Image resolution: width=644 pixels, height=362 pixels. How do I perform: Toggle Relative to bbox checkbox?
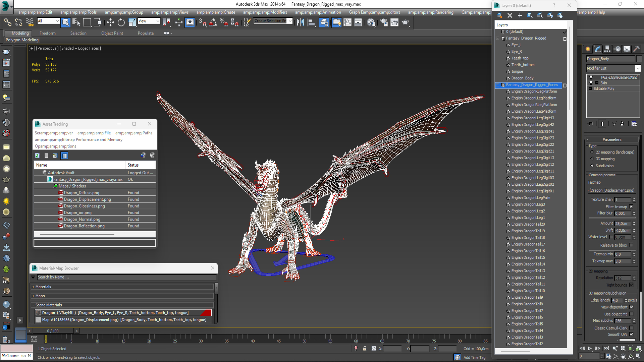pos(631,245)
